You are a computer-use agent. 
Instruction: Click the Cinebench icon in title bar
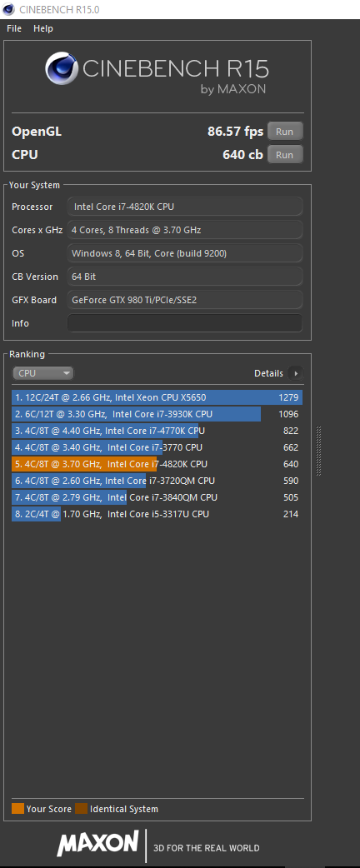[x=8, y=9]
